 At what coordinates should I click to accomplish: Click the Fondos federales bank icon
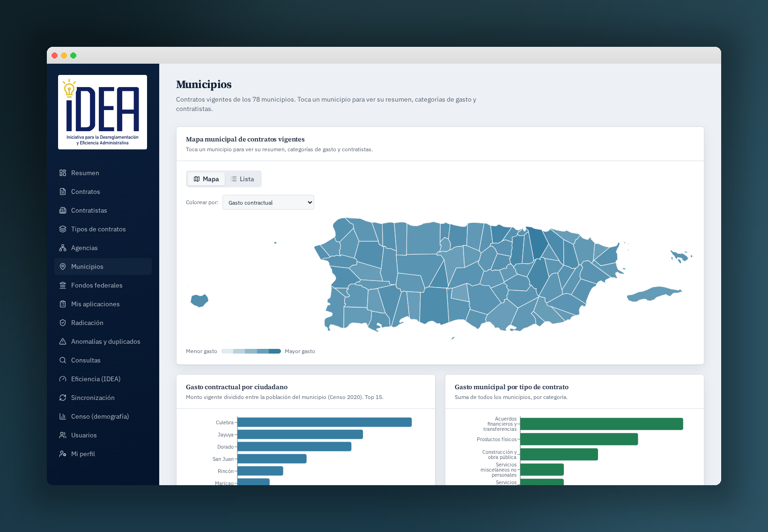[x=63, y=285]
